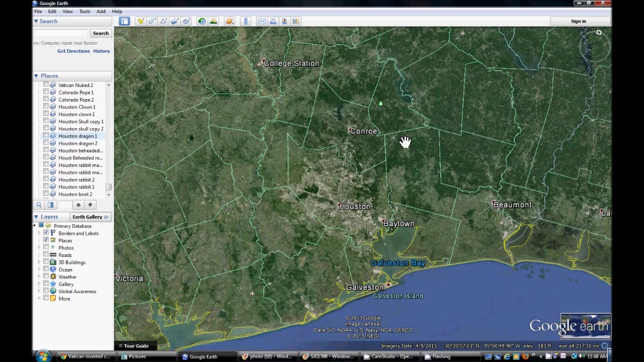Move selected place up with arrow
644x362 pixels.
click(x=78, y=205)
